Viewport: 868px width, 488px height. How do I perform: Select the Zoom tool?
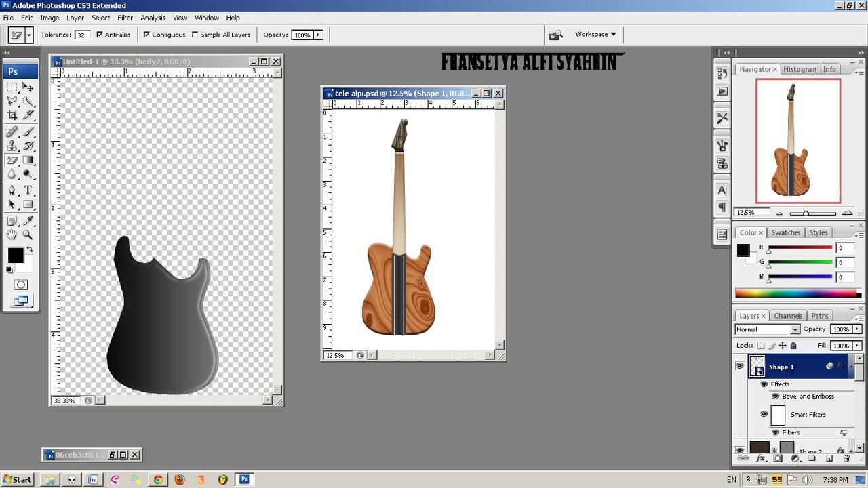28,235
